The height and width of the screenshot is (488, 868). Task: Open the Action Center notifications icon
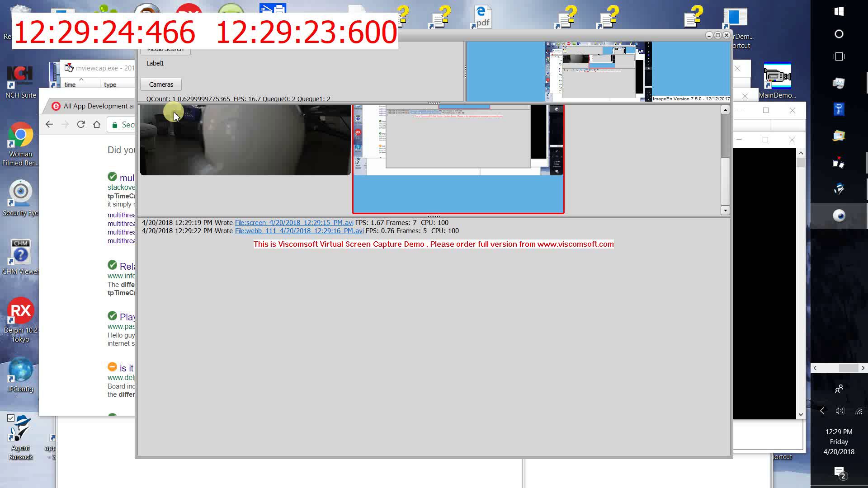(x=840, y=473)
